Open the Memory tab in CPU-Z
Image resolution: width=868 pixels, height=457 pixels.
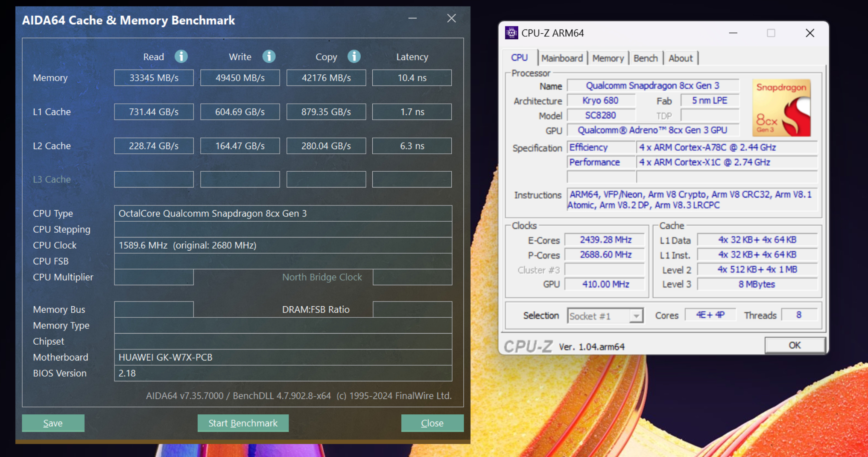click(x=608, y=58)
